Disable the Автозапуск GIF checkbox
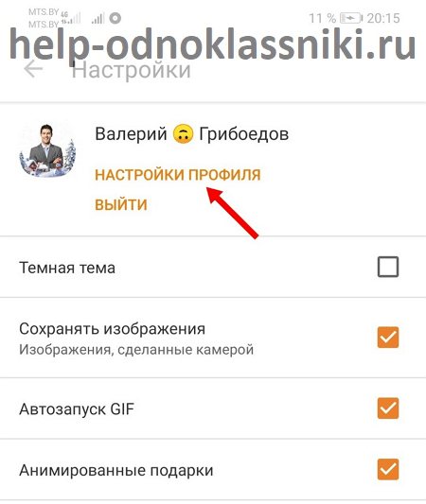426x504 pixels. (388, 408)
